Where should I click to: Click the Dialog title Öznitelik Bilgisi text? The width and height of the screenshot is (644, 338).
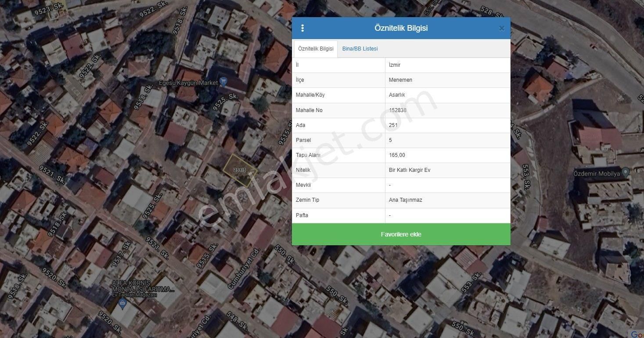click(401, 28)
